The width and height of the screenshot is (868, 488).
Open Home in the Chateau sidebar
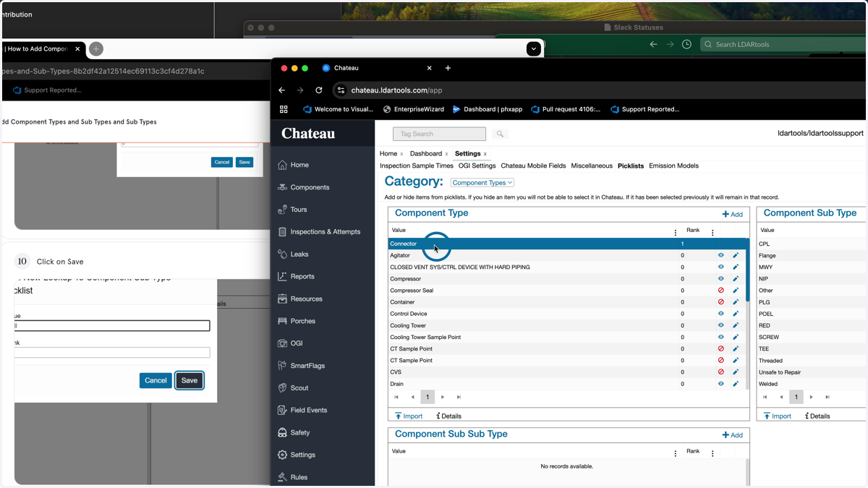click(293, 165)
